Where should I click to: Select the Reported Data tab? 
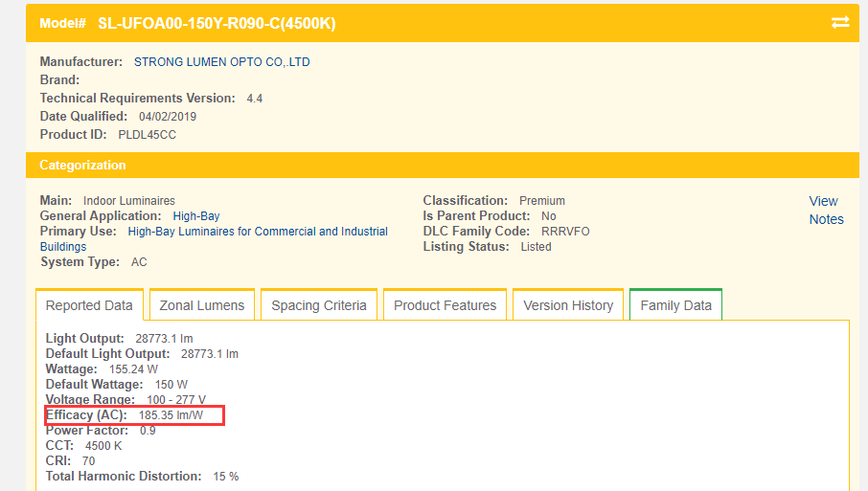click(x=89, y=305)
